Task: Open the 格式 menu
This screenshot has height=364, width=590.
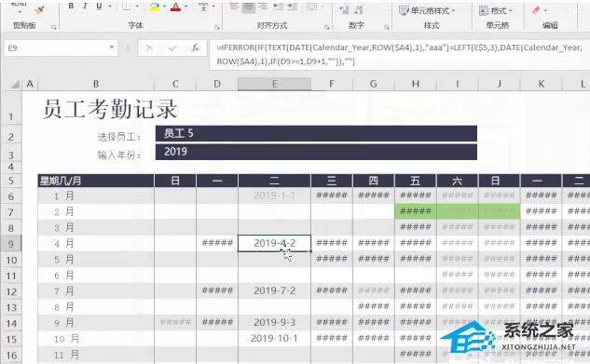Action: click(x=496, y=10)
